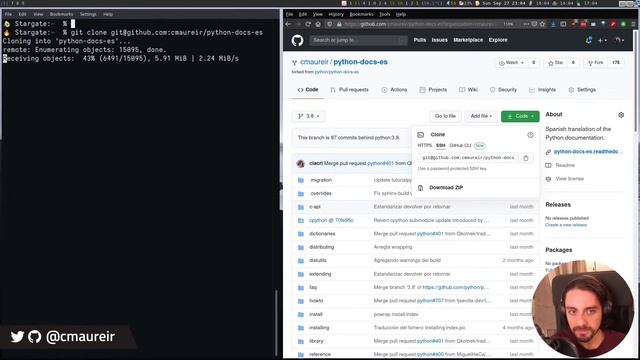Click Download ZIP
640x360 pixels.
click(446, 188)
